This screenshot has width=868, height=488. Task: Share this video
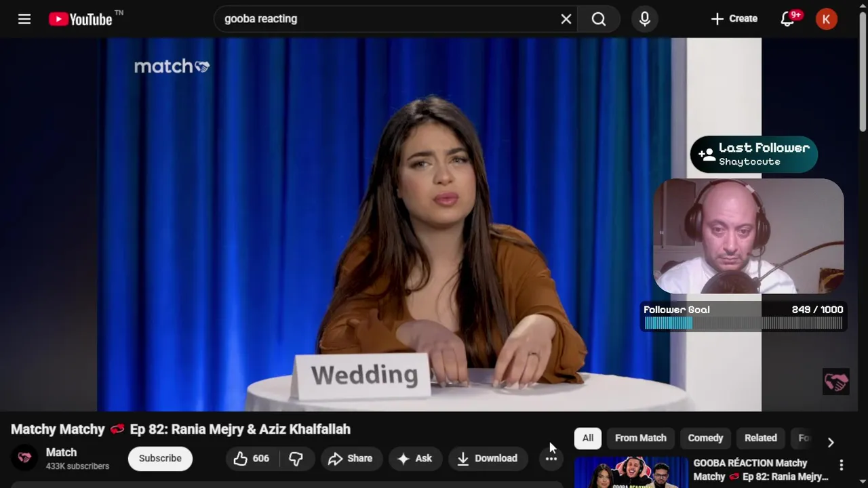(x=351, y=459)
